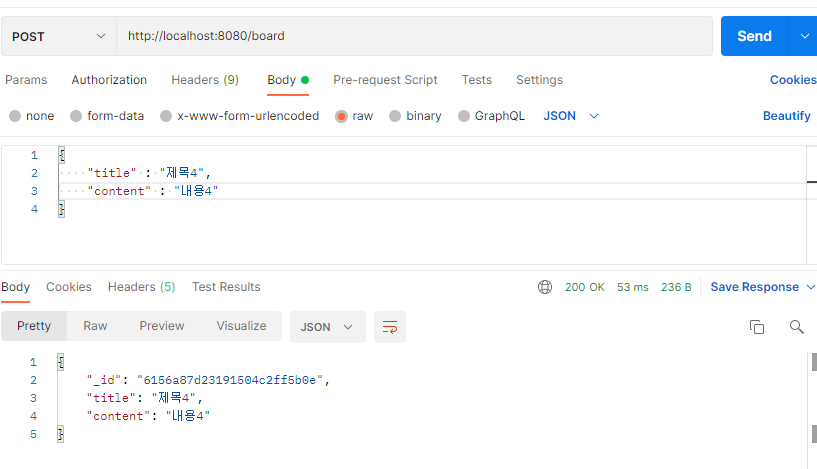Select the raw body type

(x=354, y=116)
